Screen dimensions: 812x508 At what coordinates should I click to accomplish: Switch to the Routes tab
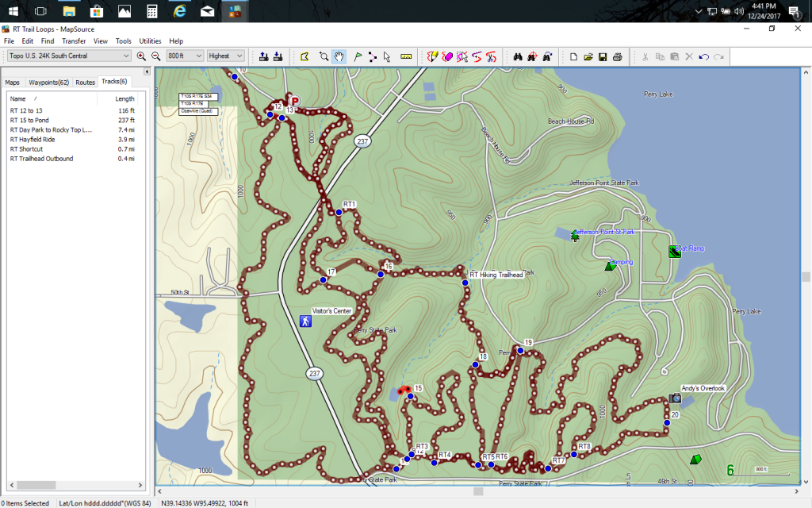pos(86,83)
